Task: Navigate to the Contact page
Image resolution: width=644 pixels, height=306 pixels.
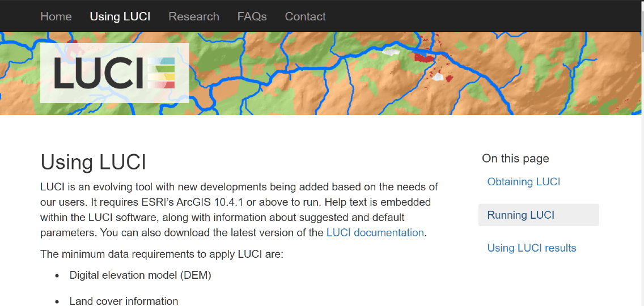Action: point(305,16)
